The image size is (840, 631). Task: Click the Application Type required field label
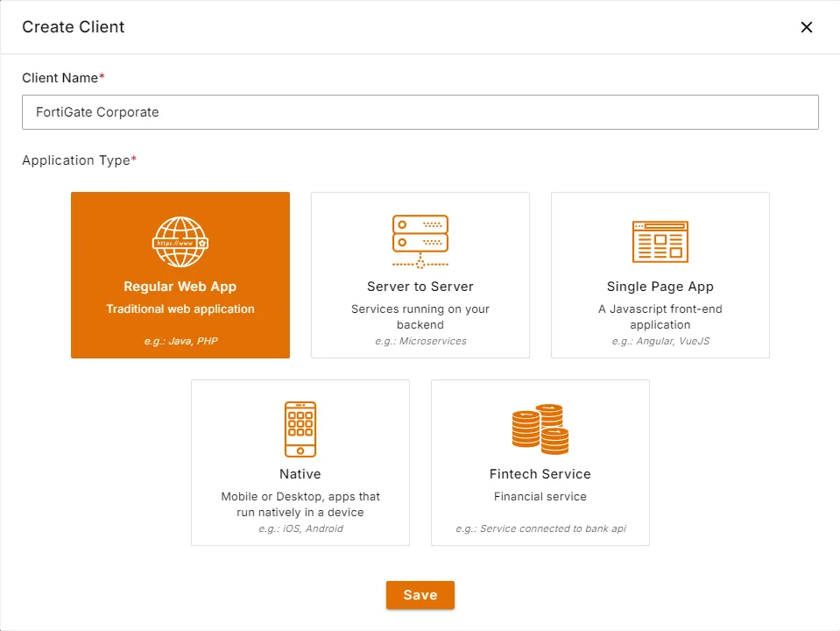[x=79, y=160]
